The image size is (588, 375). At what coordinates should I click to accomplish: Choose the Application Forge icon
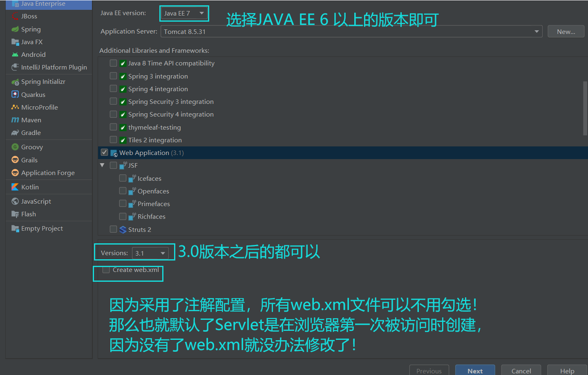tap(15, 173)
